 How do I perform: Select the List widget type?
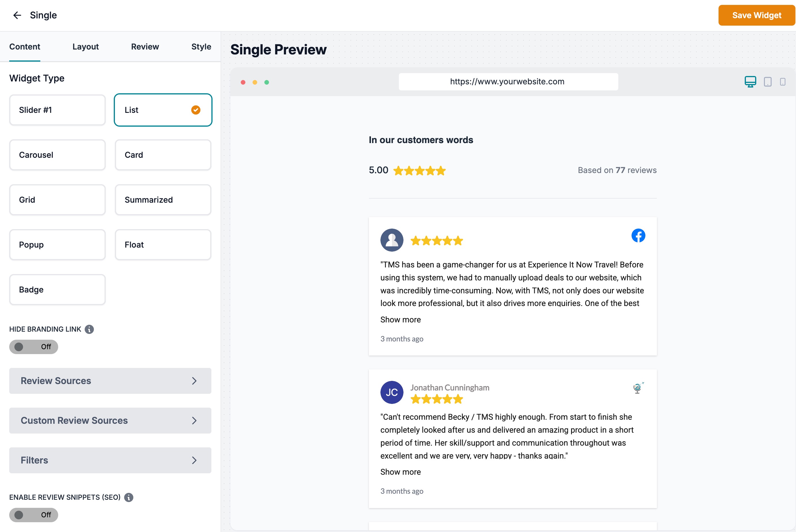coord(163,110)
